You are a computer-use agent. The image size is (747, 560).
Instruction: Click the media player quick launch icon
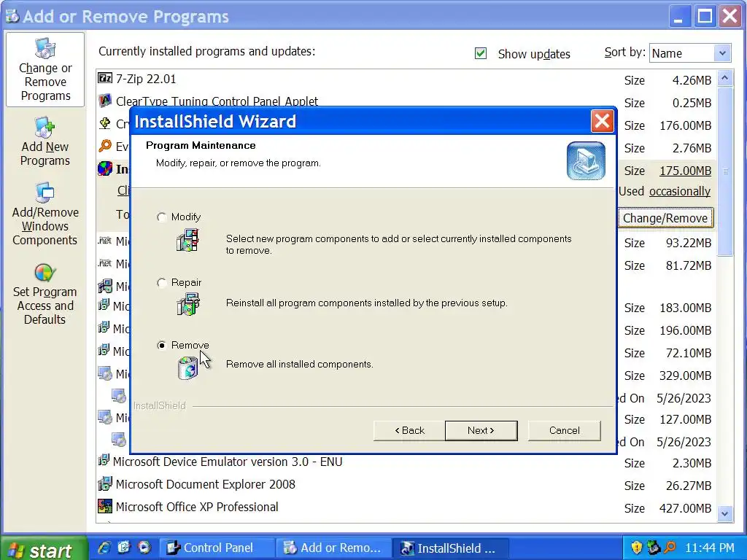click(144, 548)
